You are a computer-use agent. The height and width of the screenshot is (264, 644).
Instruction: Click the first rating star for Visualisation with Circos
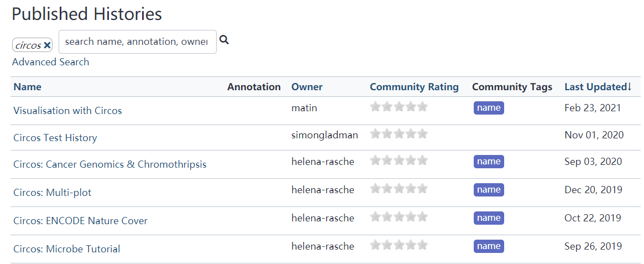[376, 107]
